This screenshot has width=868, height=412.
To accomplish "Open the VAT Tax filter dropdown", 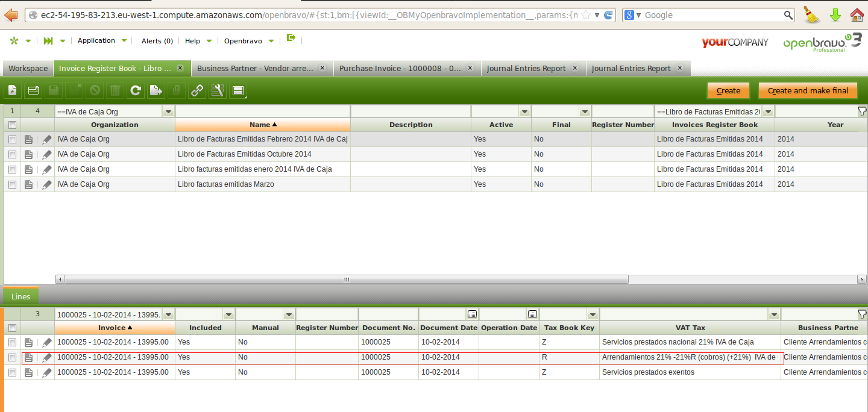I will point(773,314).
